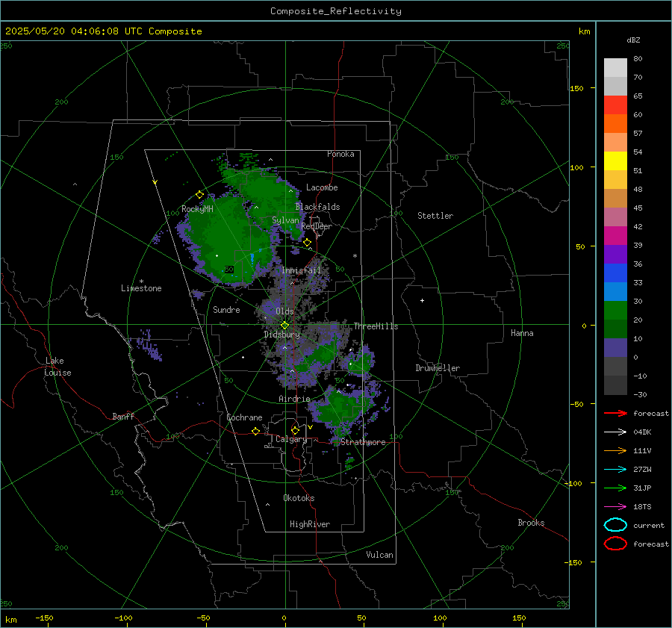
Task: Click the magenta 18TS arrow icon
Action: point(615,507)
